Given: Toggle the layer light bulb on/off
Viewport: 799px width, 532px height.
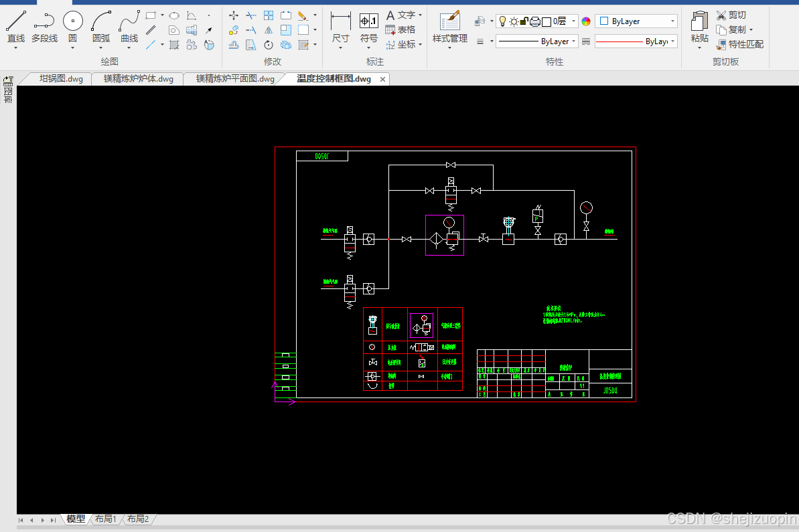Looking at the screenshot, I should coord(502,21).
